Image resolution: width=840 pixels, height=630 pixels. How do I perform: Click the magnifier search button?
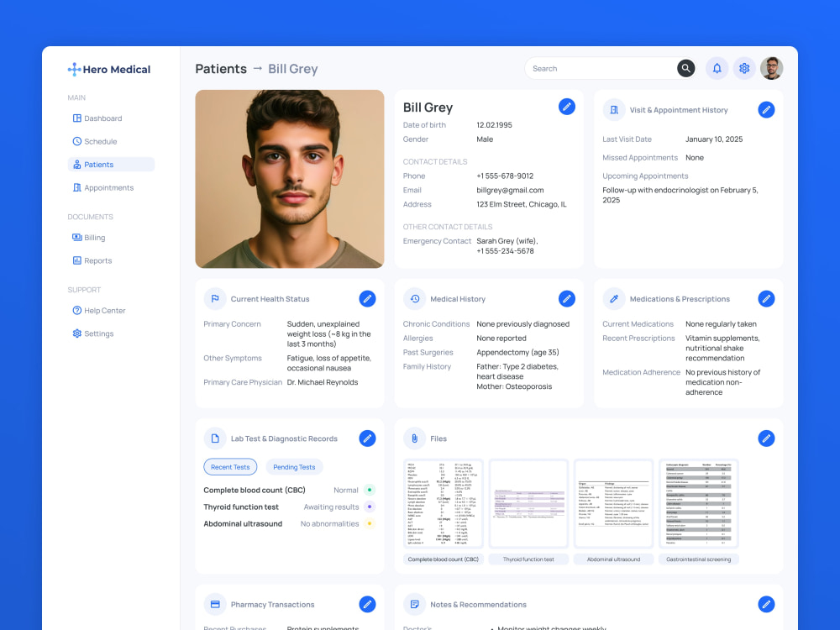(685, 68)
